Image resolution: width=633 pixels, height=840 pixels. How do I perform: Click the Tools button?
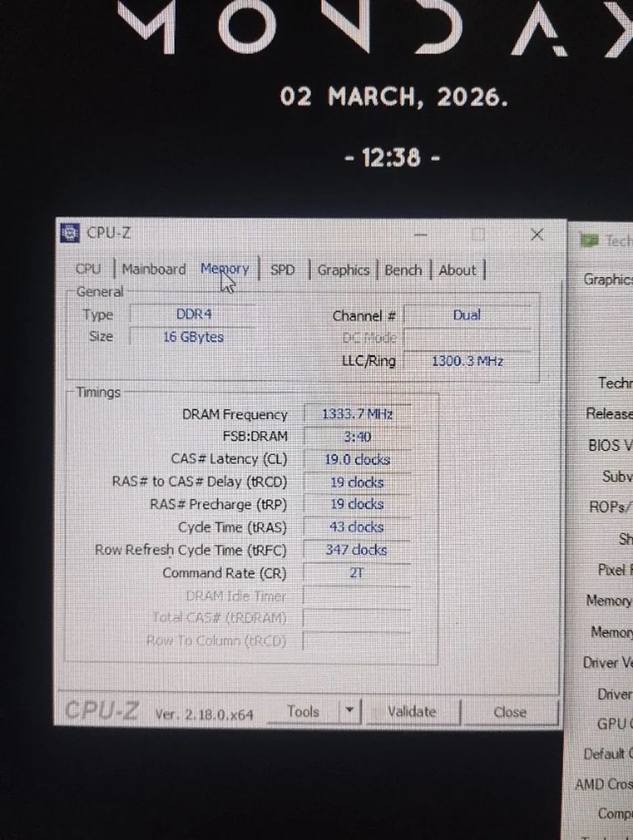coord(303,711)
